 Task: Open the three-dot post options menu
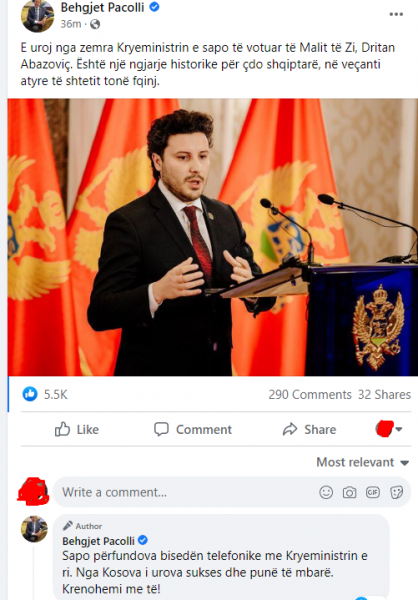coord(396,14)
